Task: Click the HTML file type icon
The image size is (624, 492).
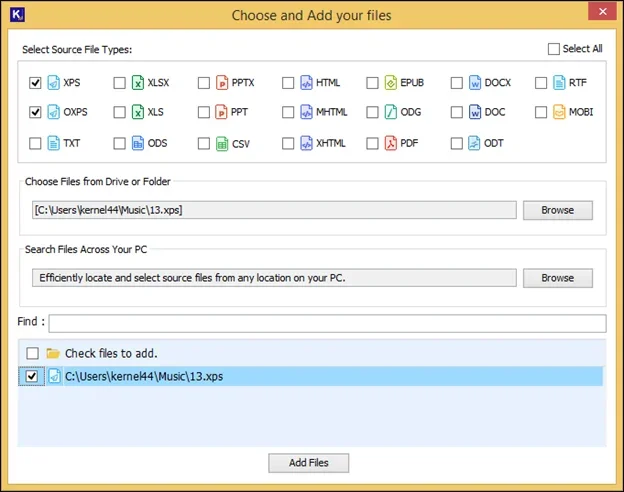Action: click(306, 83)
